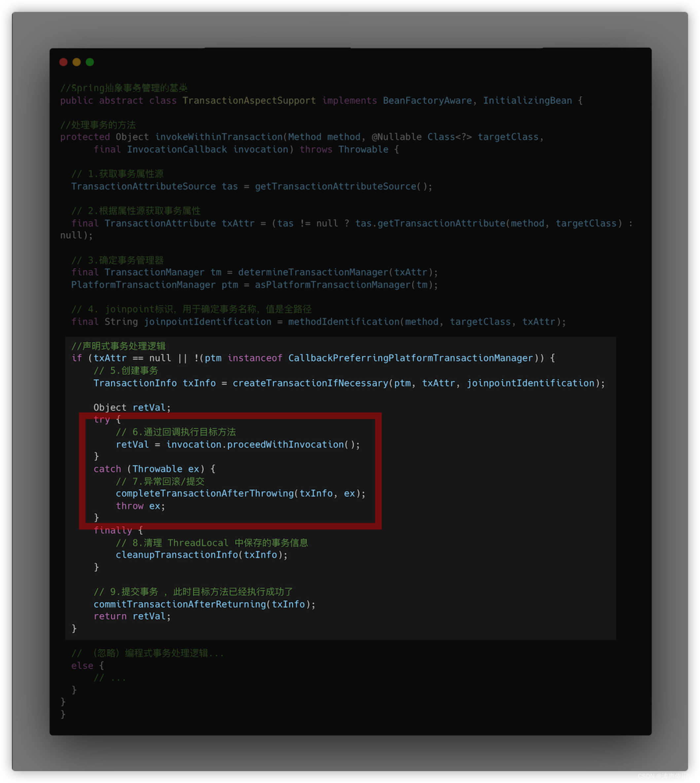Viewport: 700px width, 783px height.
Task: Click 'BeanFactoryAware' in the class declaration
Action: (427, 101)
